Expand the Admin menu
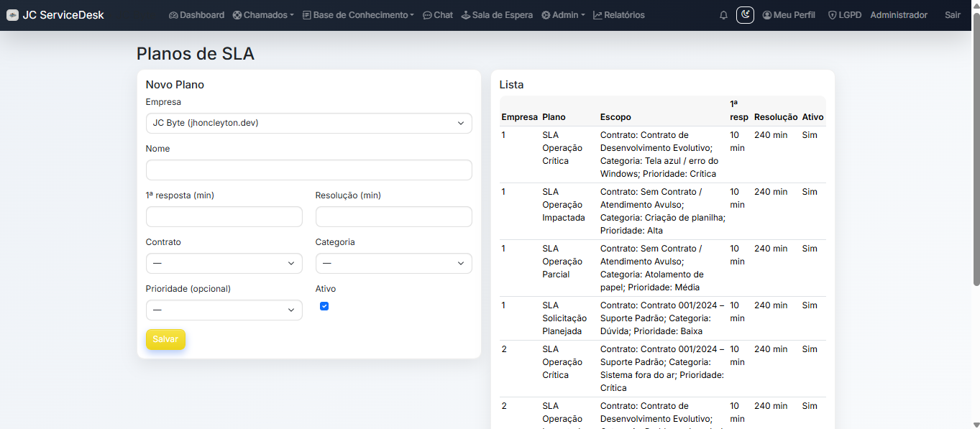 pos(563,15)
